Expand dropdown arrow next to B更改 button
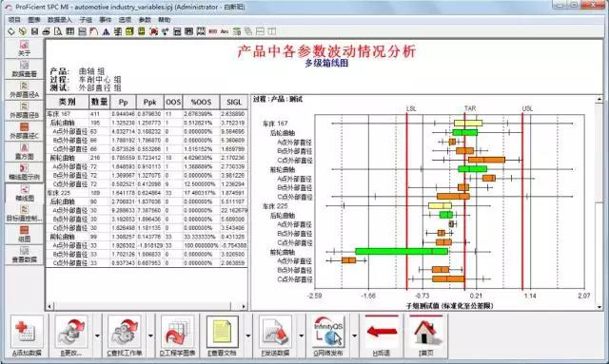The width and height of the screenshot is (609, 364). pos(97,335)
